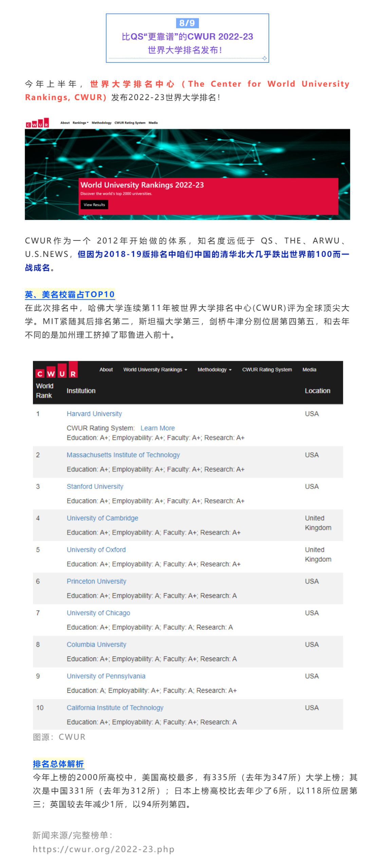Open the Harvard University link
This screenshot has width=373, height=868.
[94, 414]
